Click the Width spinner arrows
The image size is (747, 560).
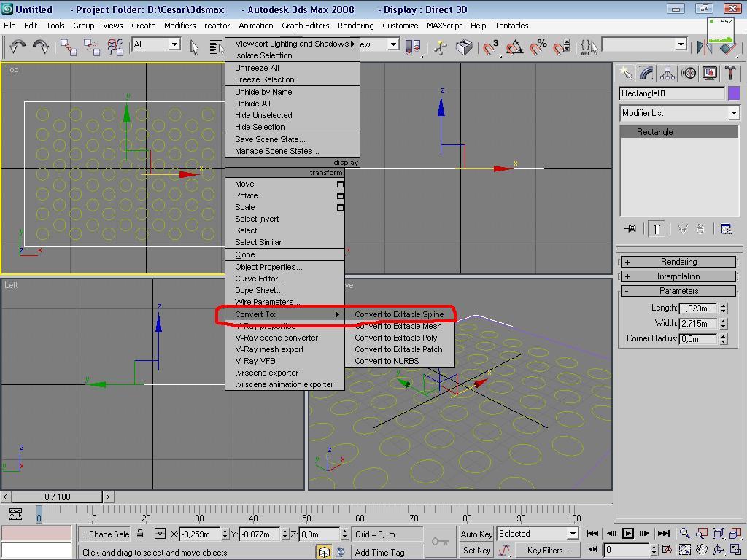724,323
